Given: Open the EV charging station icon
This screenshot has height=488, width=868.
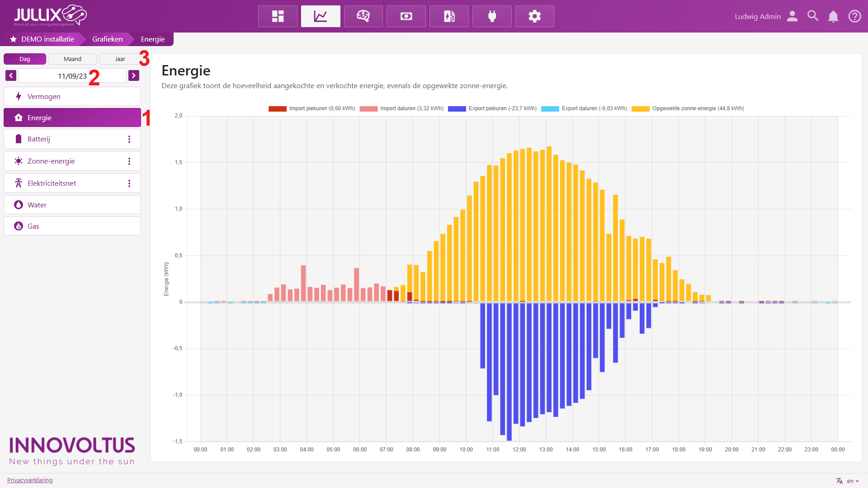Looking at the screenshot, I should click(449, 16).
